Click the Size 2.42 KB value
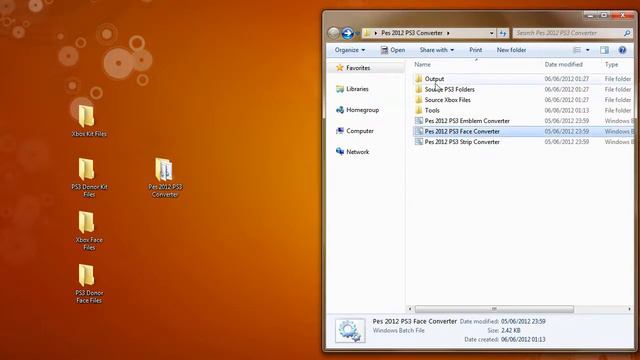Screen dimensions: 640x360 [511, 331]
